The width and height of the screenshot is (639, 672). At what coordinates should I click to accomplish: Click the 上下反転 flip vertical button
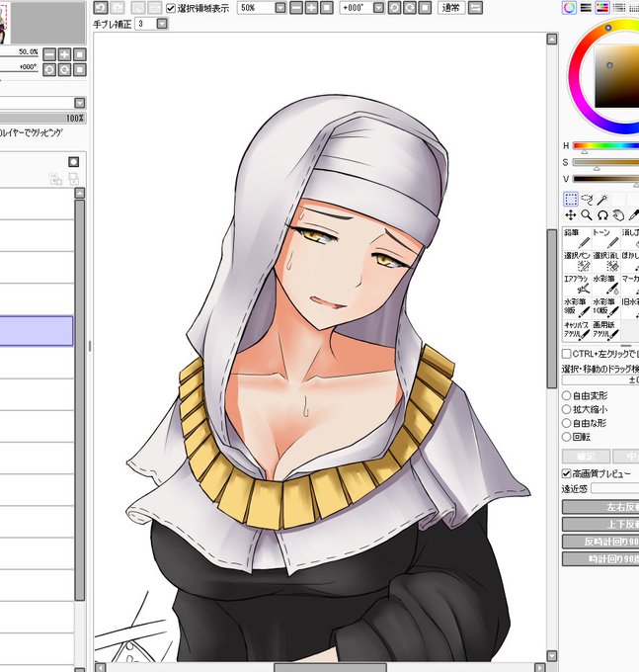pos(600,525)
